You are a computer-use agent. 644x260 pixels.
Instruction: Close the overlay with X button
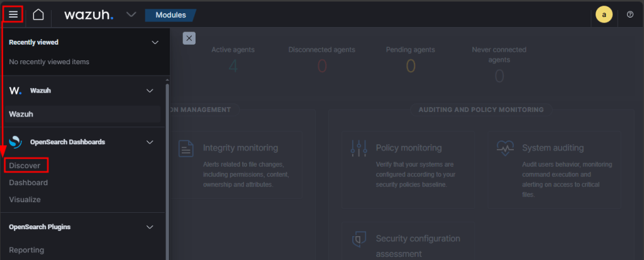[189, 38]
